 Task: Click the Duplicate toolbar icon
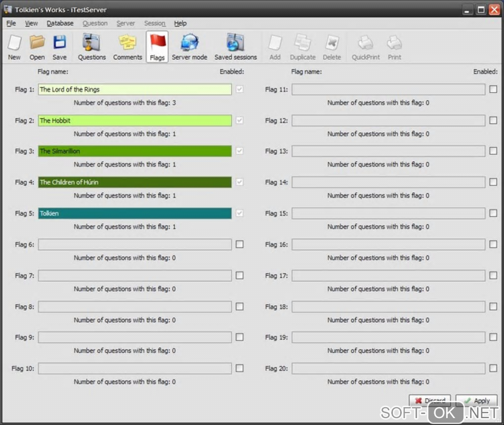coord(302,47)
